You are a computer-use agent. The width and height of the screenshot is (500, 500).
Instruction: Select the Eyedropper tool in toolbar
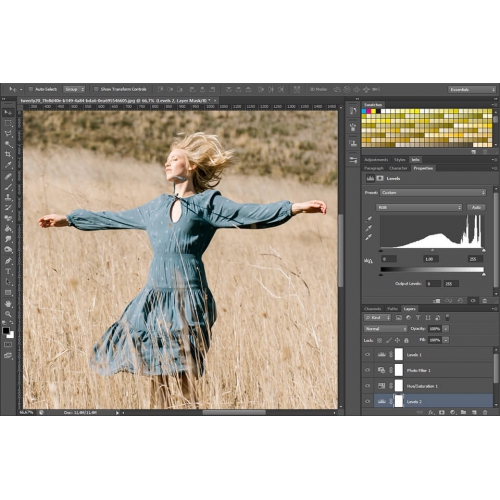[8, 165]
